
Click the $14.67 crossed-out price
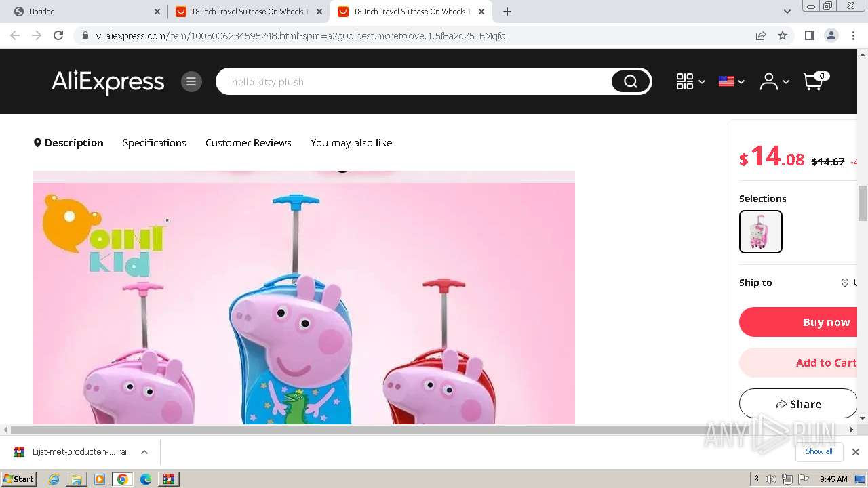click(828, 161)
